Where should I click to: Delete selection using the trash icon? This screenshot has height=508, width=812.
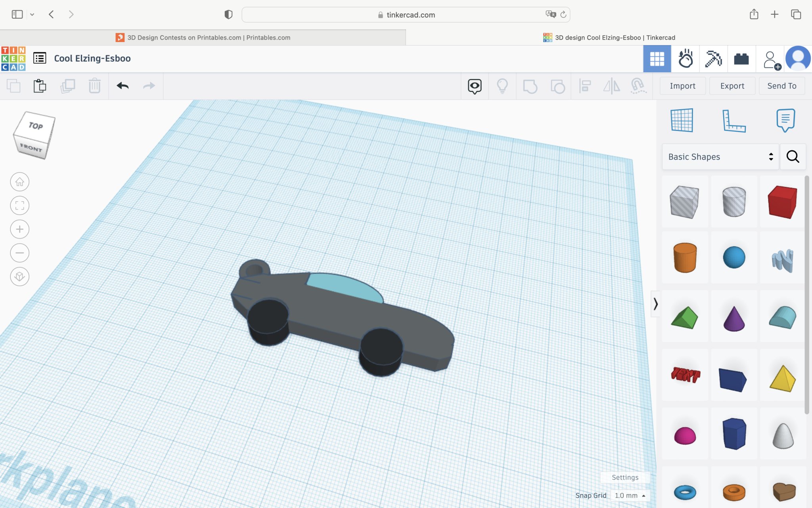(95, 86)
